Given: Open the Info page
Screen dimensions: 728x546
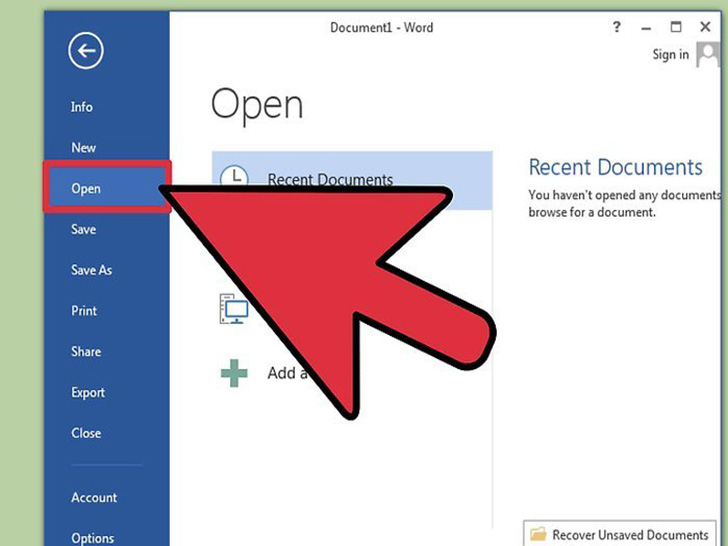Looking at the screenshot, I should point(82,107).
